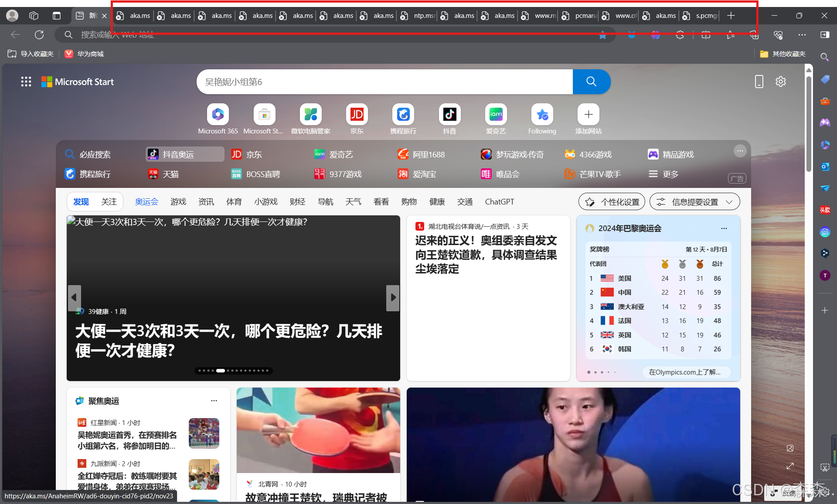Open the screenshot scissors icon in sidebar
This screenshot has height=504, width=837.
pos(825,467)
